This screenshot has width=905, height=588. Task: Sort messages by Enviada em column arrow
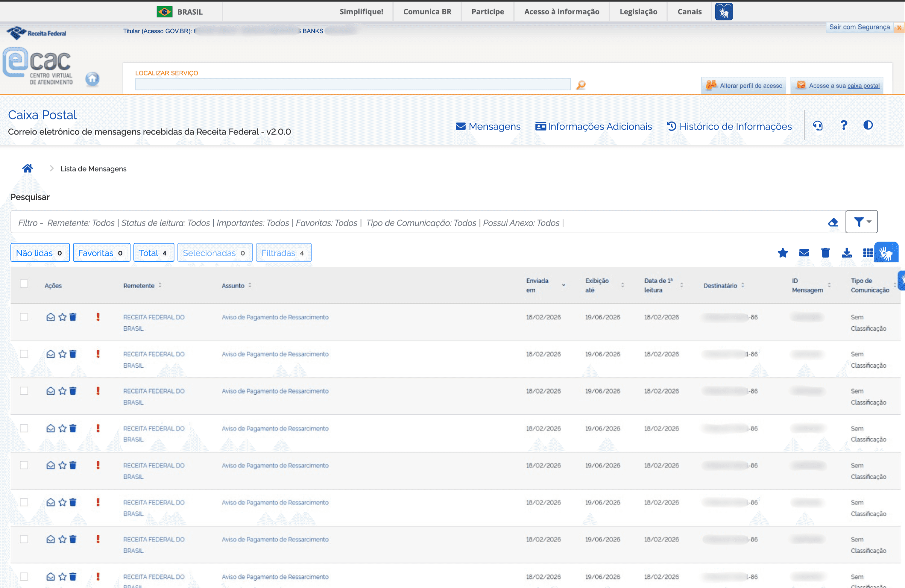[564, 285]
